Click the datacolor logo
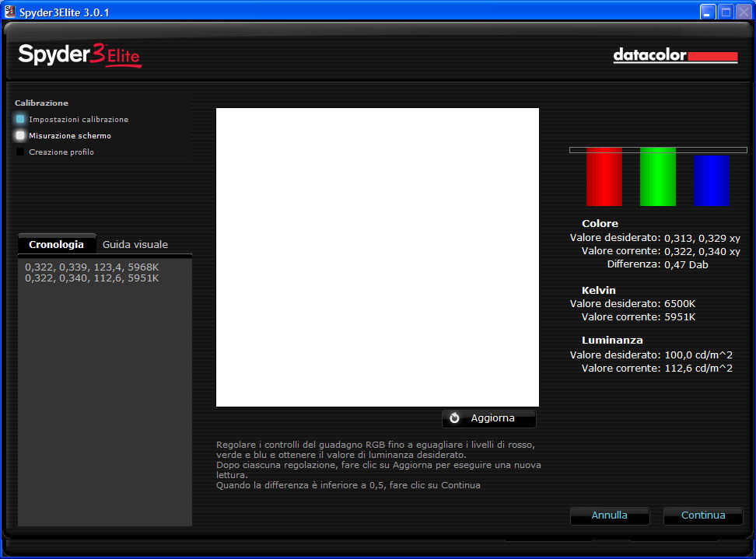756x559 pixels. [675, 55]
